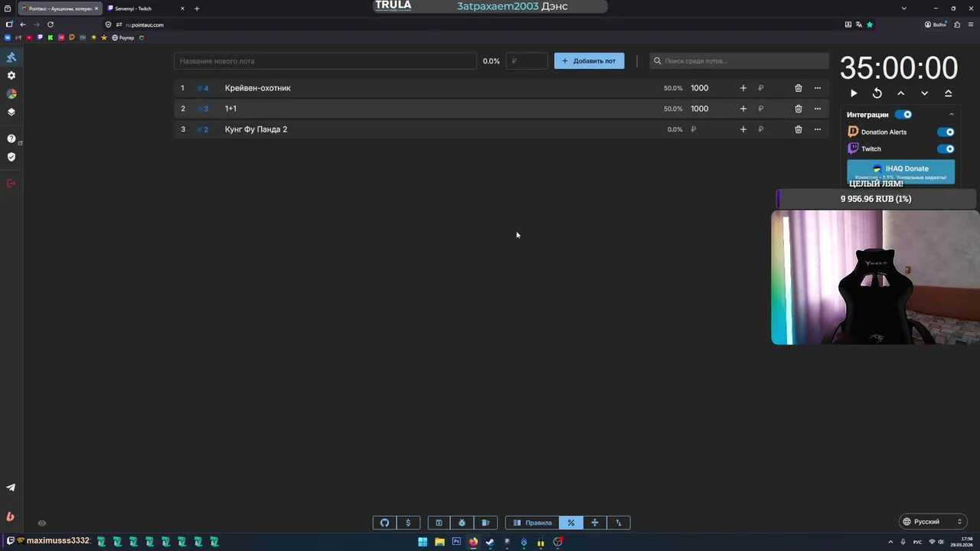Open a new browser tab
The height and width of the screenshot is (551, 980).
pos(197,8)
